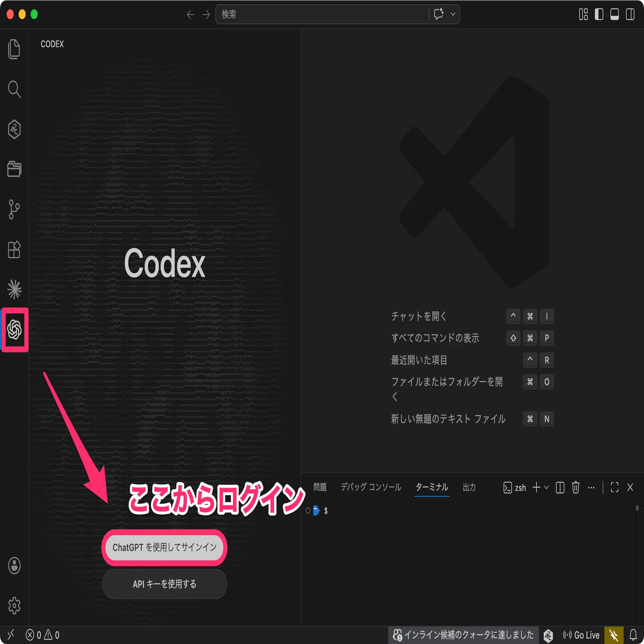The height and width of the screenshot is (644, 644).
Task: Sign in using the ChatGPT button
Action: click(x=164, y=547)
